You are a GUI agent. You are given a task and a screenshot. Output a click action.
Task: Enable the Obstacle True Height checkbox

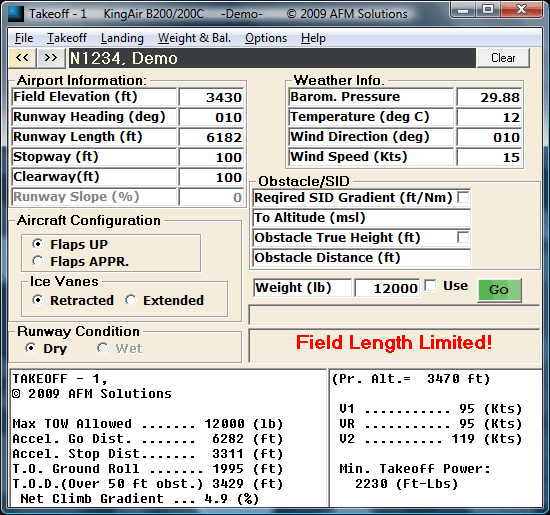click(463, 238)
